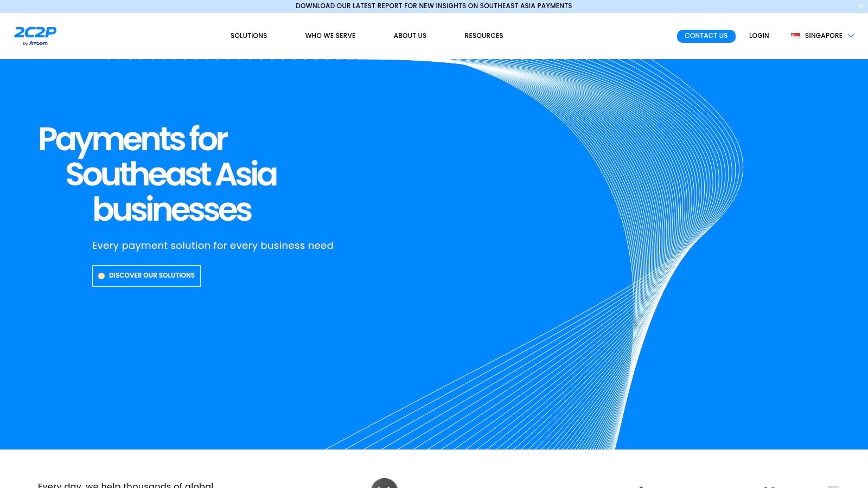Click the 2C2P by Antom logo

[x=35, y=36]
